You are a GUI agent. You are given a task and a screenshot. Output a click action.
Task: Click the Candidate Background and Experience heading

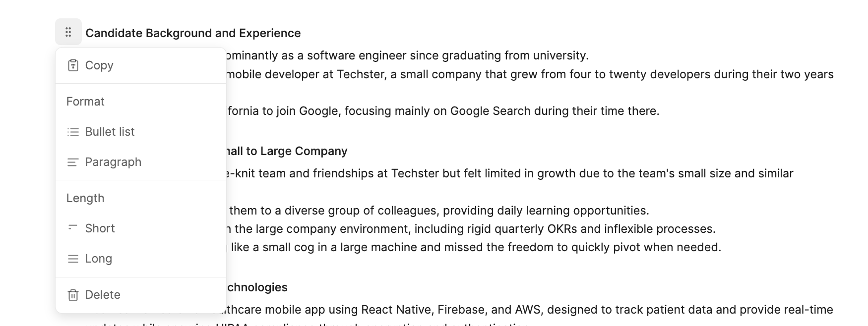click(193, 33)
